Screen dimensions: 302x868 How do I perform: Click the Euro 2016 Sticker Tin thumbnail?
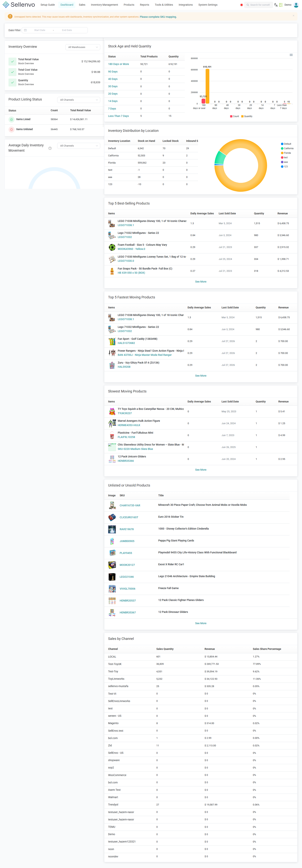point(112,517)
